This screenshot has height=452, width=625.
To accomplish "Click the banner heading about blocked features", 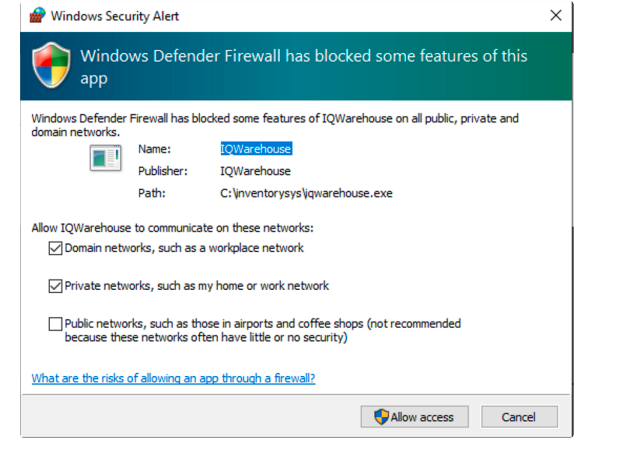I will (303, 66).
